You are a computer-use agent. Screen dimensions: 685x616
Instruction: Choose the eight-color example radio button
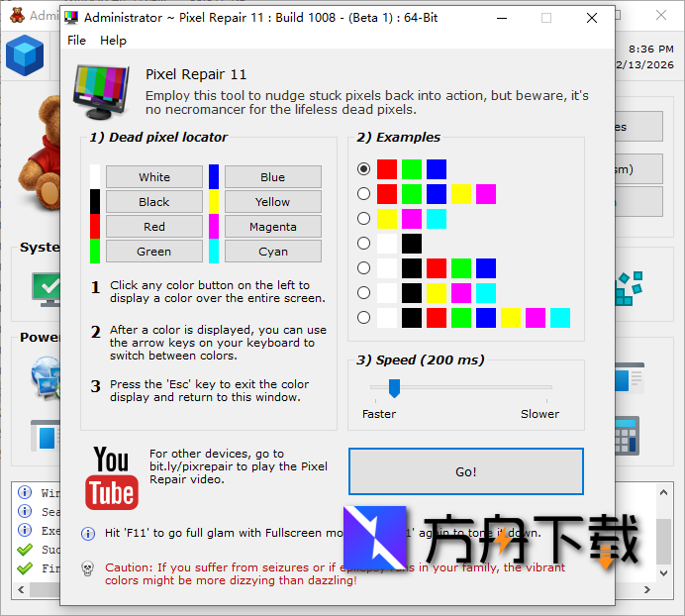point(364,318)
